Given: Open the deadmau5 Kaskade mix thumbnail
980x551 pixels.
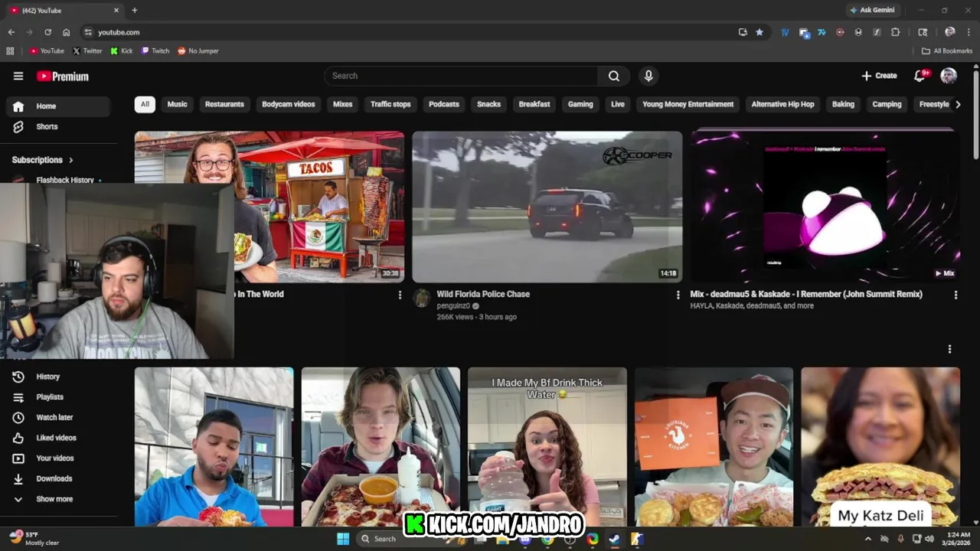Looking at the screenshot, I should point(825,207).
